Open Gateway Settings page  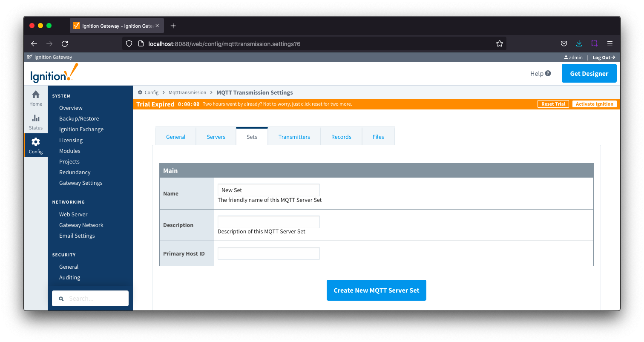81,183
